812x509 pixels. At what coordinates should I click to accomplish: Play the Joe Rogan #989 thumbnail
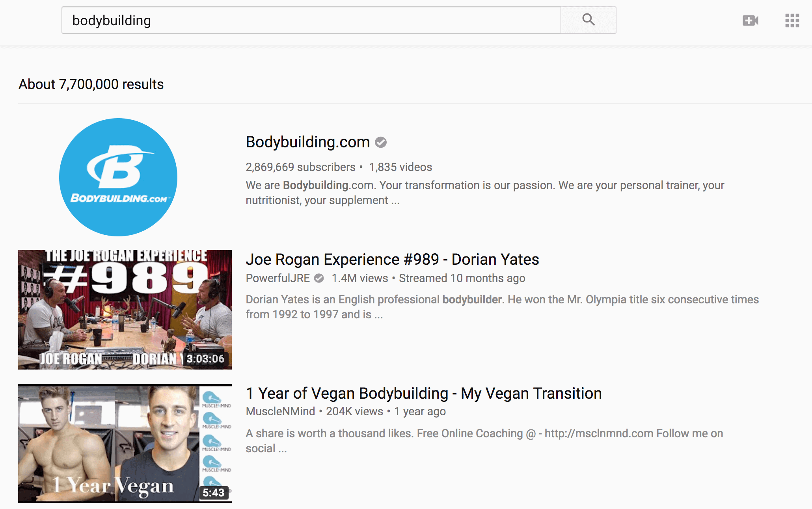click(x=125, y=310)
